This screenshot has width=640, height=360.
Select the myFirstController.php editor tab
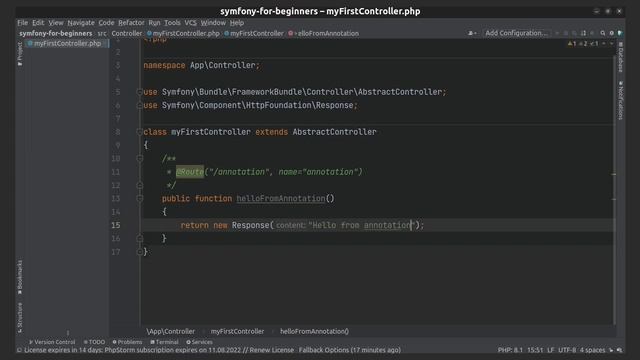tap(67, 43)
